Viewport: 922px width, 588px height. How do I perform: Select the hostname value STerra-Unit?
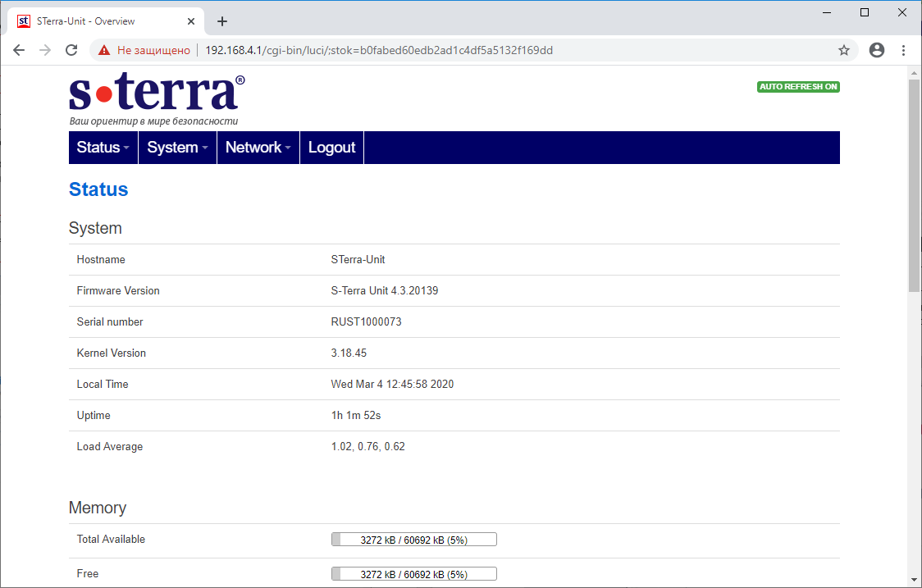pos(358,259)
